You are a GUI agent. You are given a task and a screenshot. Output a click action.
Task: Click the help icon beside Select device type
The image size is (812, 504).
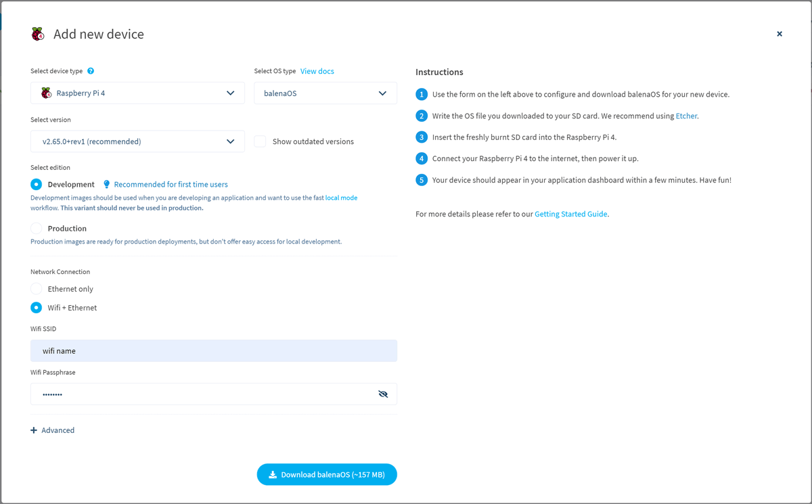coord(90,70)
